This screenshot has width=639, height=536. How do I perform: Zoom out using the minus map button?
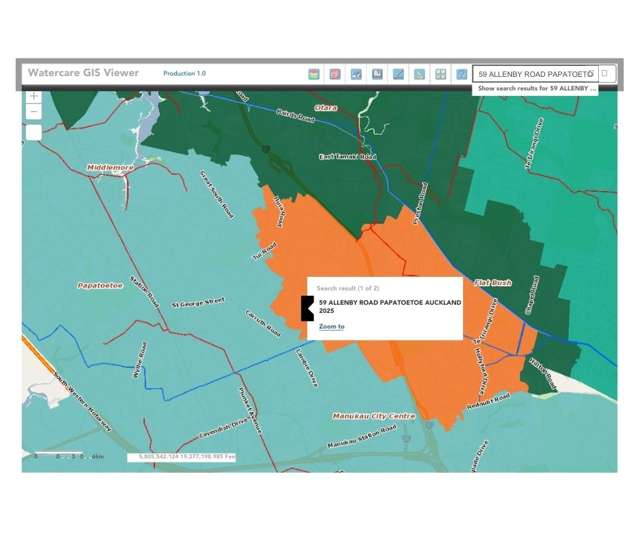(34, 112)
